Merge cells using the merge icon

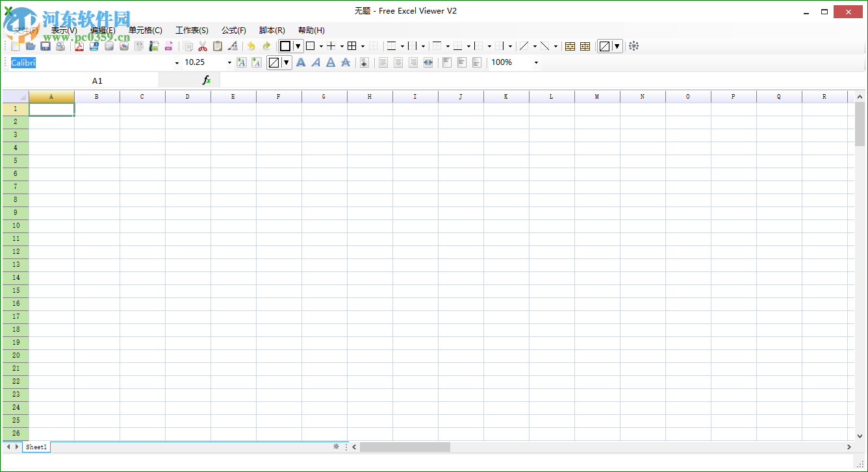570,46
